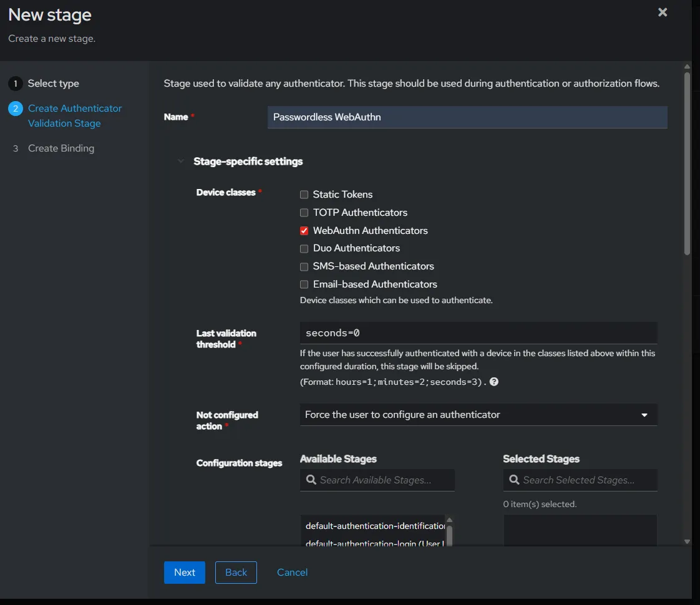The height and width of the screenshot is (605, 700).
Task: Uncheck WebAuthn Authenticators checkbox
Action: (x=304, y=231)
